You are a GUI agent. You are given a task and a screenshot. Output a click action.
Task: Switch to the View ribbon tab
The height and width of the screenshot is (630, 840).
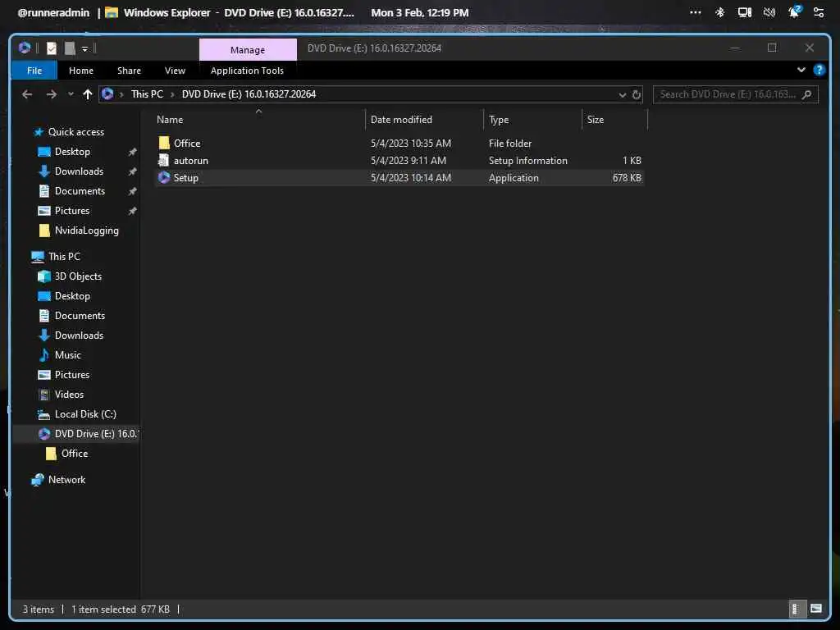(175, 71)
